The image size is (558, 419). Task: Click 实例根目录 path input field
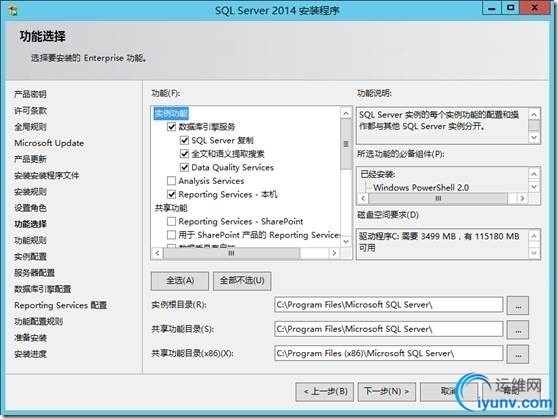click(389, 305)
